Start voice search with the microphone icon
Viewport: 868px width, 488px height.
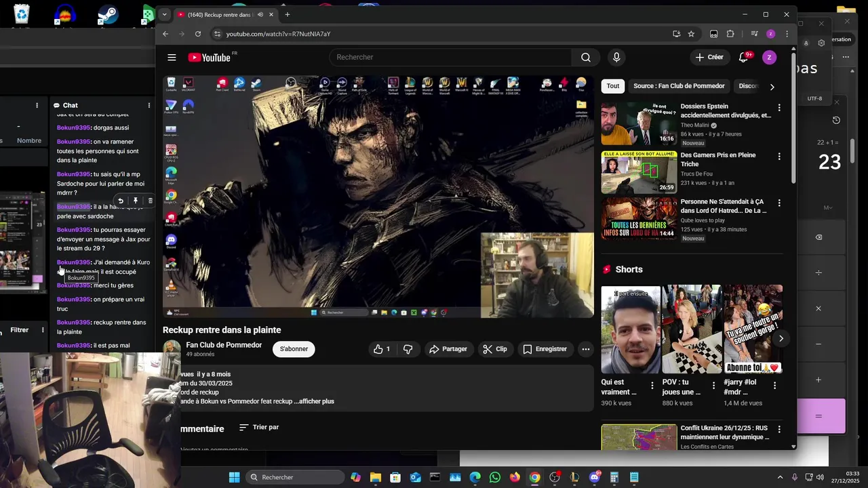pyautogui.click(x=616, y=58)
